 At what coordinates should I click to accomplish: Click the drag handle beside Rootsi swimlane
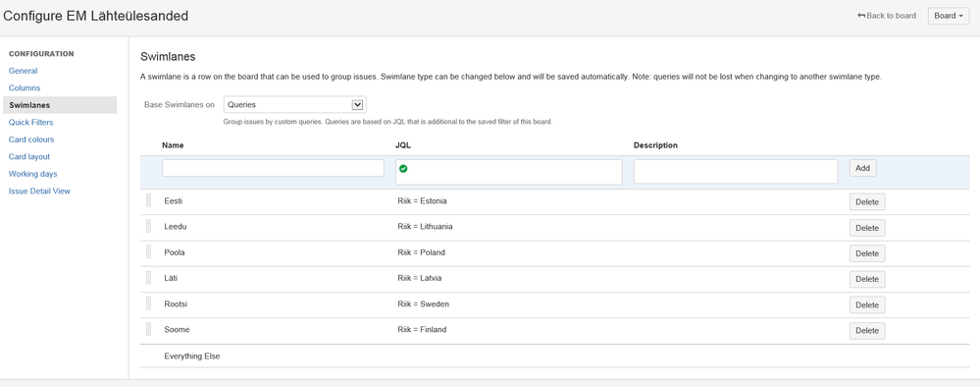(x=149, y=304)
